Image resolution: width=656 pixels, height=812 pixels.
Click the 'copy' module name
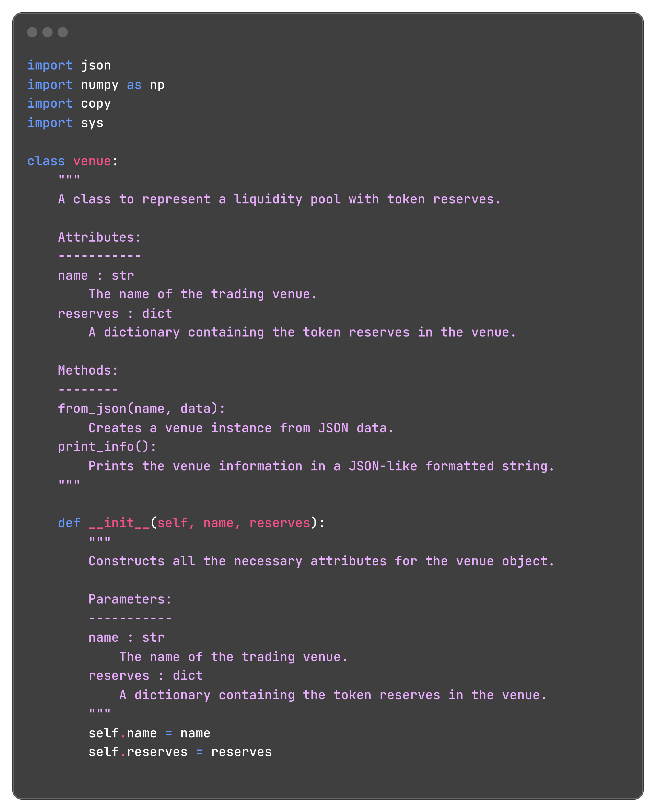96,104
